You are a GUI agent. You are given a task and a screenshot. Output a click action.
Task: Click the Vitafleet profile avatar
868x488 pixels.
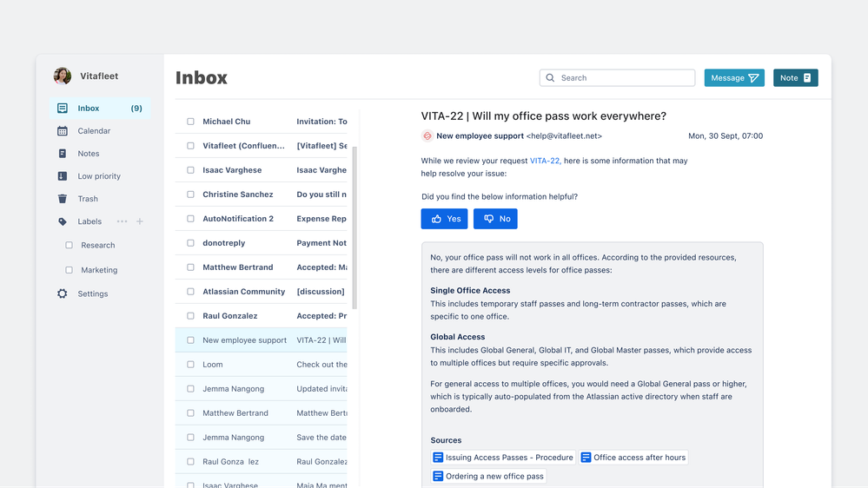click(x=63, y=76)
